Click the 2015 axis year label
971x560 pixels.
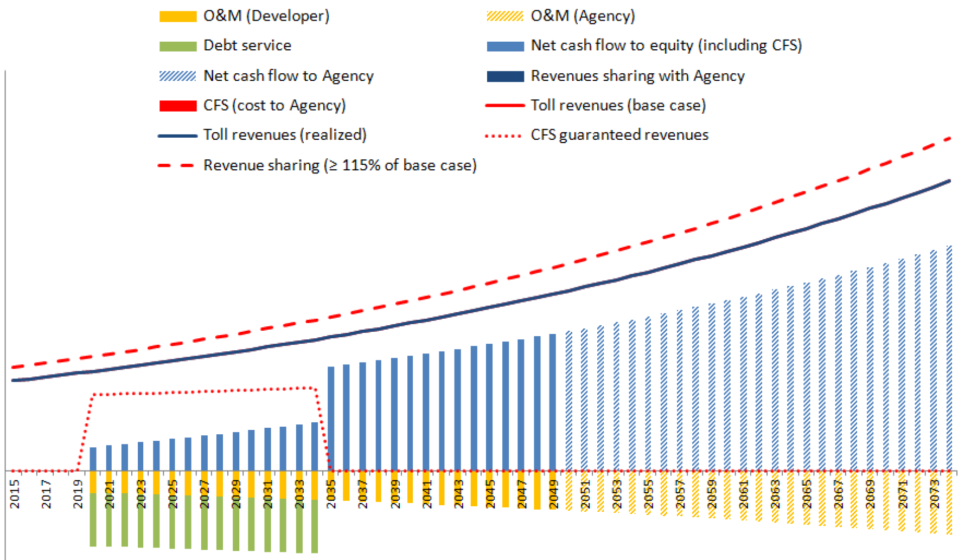pyautogui.click(x=15, y=494)
